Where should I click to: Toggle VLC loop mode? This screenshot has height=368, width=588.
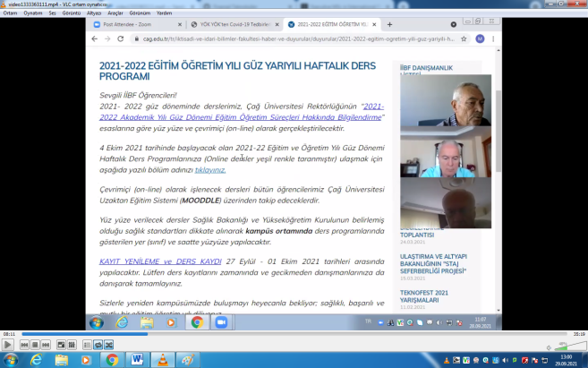coord(98,345)
